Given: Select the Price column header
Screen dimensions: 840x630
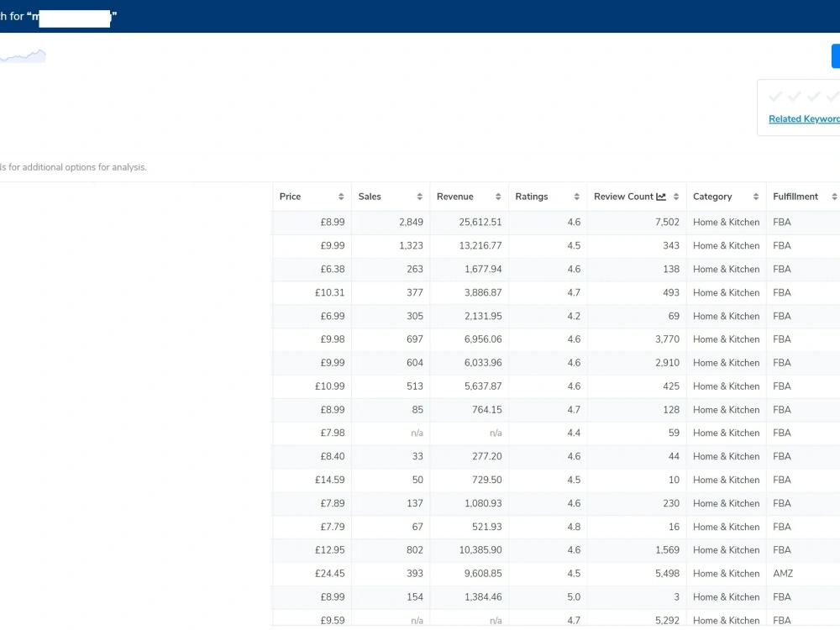Looking at the screenshot, I should 290,197.
